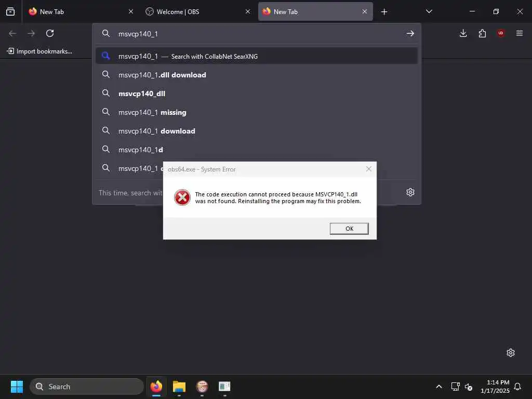Viewport: 532px width, 399px height.
Task: Open the Windows Start menu
Action: pos(17,387)
